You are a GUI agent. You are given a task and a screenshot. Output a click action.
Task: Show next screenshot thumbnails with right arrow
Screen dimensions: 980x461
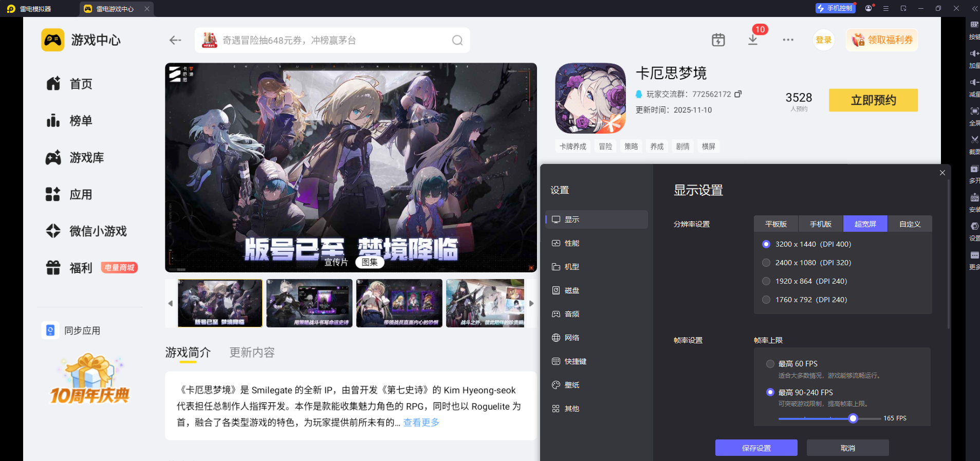531,303
